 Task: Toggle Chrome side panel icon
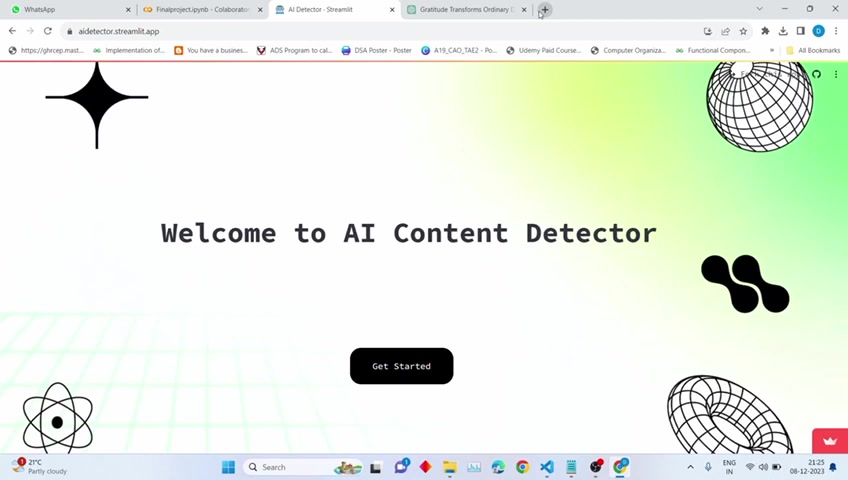coord(801,31)
